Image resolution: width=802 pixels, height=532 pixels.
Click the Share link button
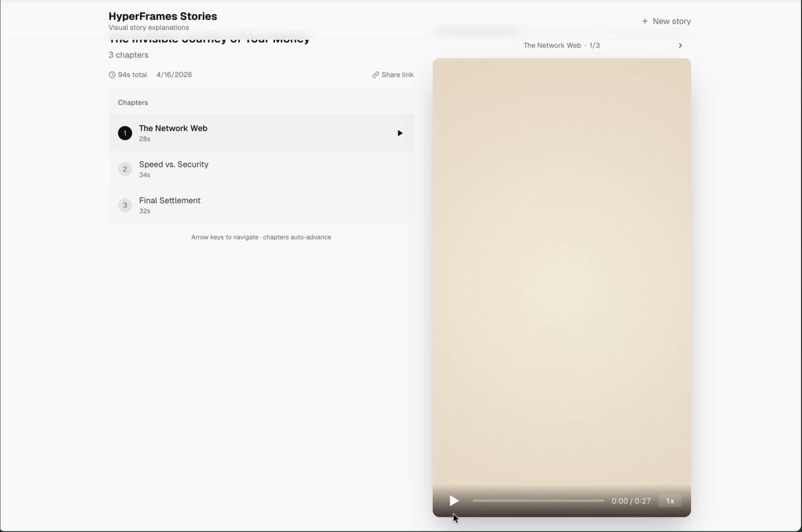[393, 75]
